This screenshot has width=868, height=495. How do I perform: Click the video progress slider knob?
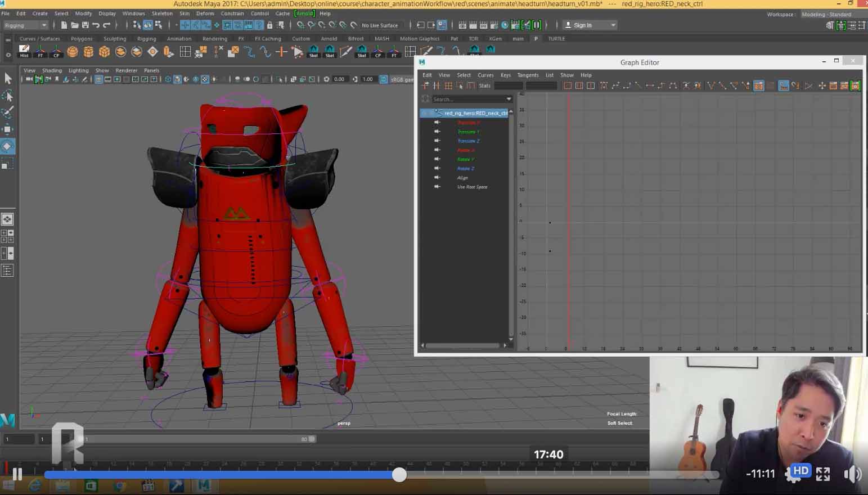399,475
